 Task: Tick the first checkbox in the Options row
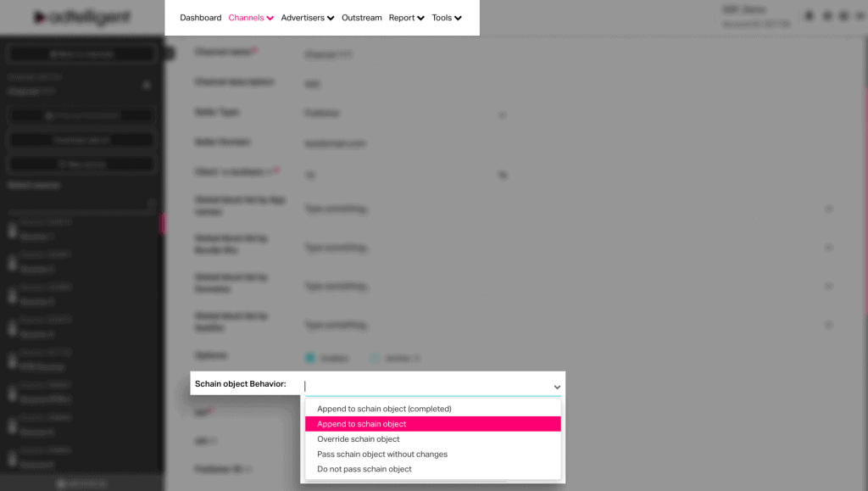click(x=310, y=358)
